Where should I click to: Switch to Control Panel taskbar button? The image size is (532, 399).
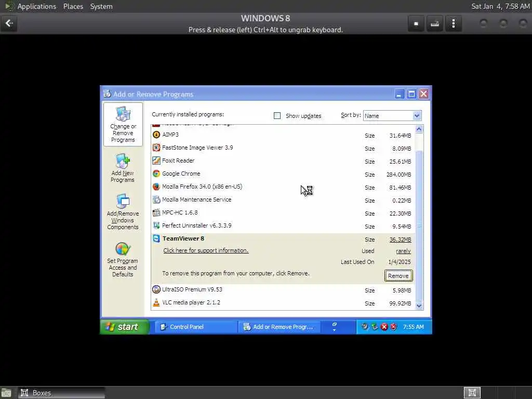tap(196, 327)
